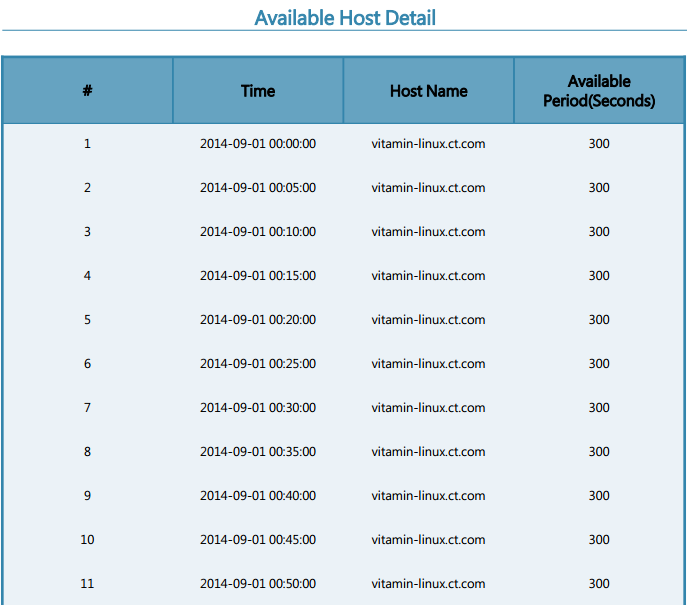Click time 2014-09-01 00:30:00
687x605 pixels.
(258, 407)
